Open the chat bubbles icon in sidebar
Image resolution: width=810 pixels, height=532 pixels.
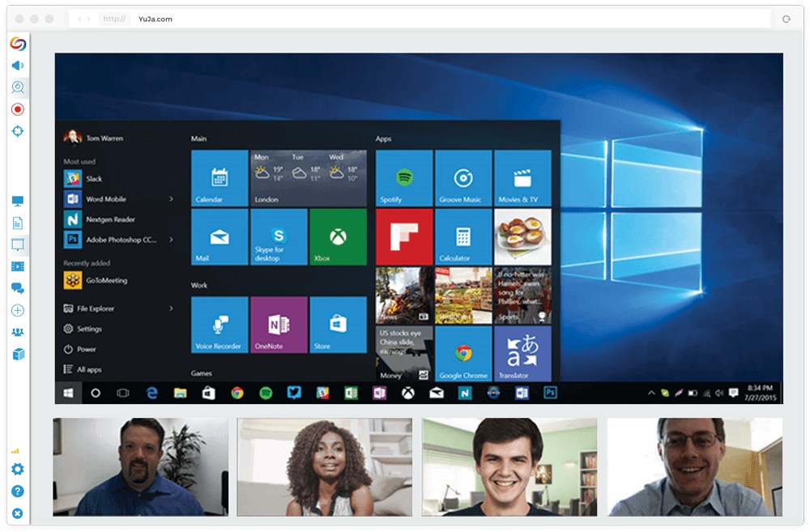click(x=18, y=288)
